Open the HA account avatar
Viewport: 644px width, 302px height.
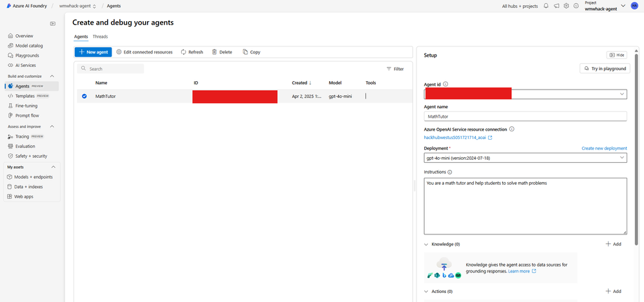pyautogui.click(x=634, y=6)
